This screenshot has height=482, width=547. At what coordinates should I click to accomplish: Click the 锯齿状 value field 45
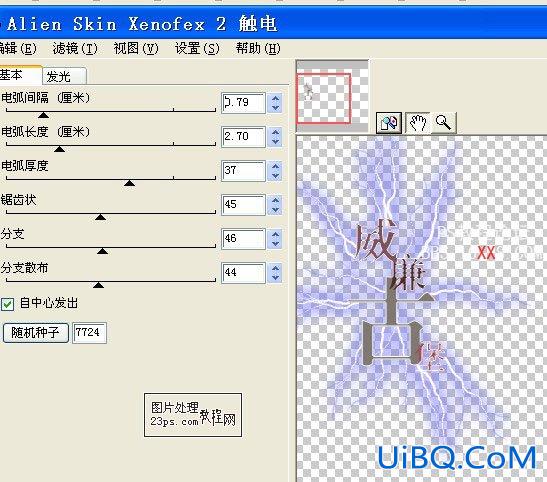(243, 205)
